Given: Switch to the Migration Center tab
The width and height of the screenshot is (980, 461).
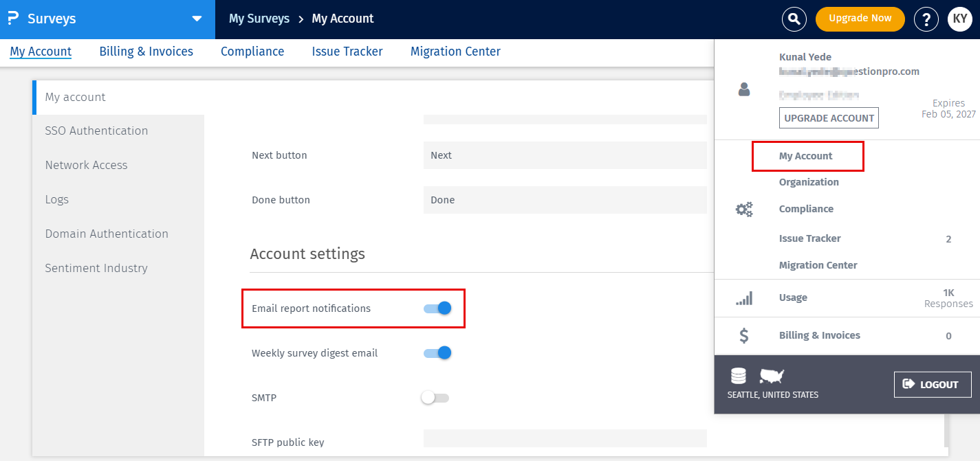Looking at the screenshot, I should [x=455, y=52].
